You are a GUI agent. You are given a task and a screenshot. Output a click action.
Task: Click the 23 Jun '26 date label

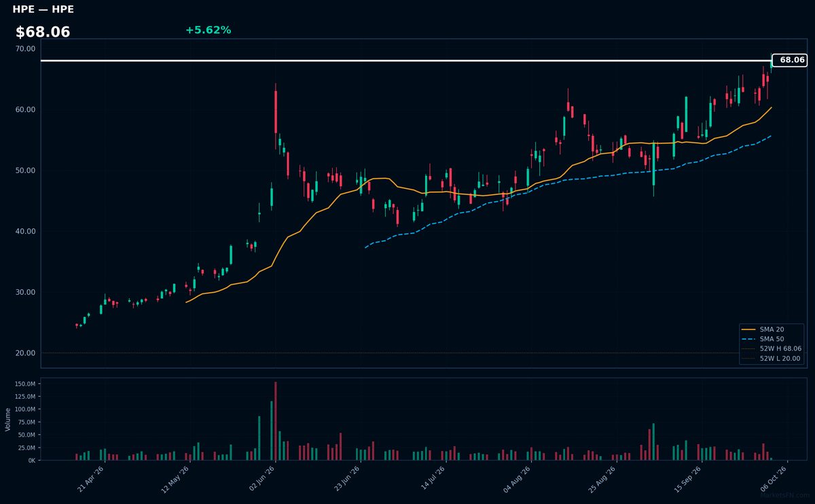(346, 479)
